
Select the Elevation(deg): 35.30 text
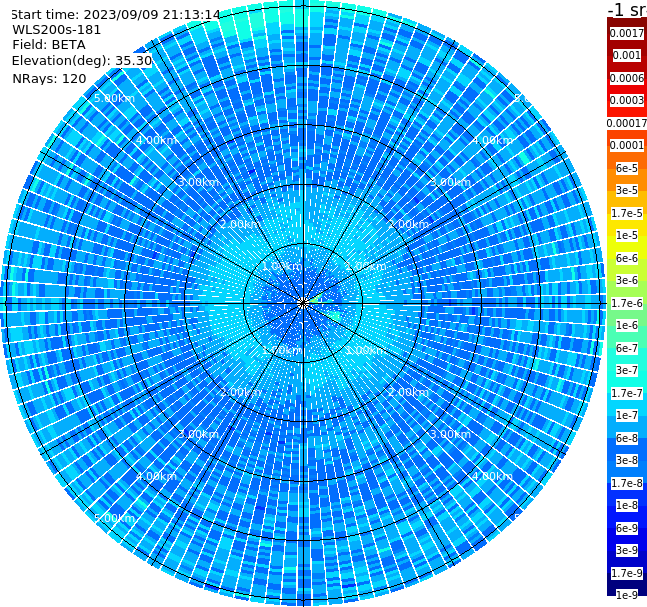coord(82,61)
